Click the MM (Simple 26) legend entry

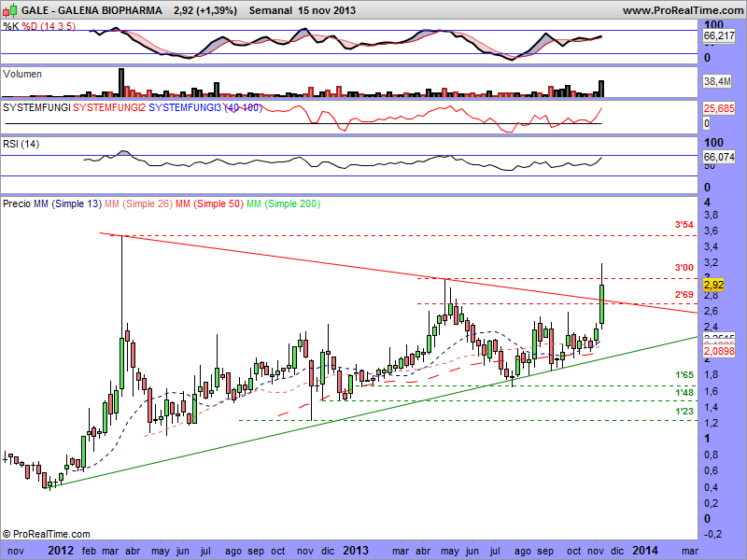pos(138,203)
